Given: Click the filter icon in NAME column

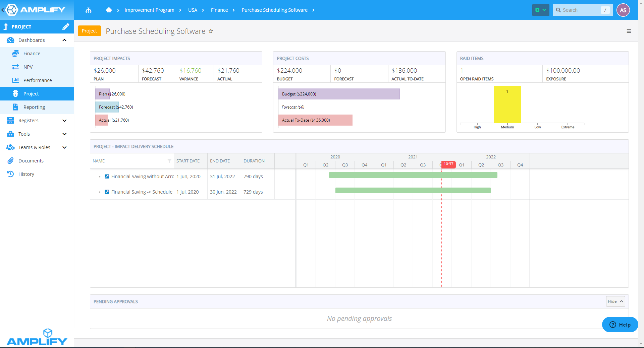Looking at the screenshot, I should 169,161.
